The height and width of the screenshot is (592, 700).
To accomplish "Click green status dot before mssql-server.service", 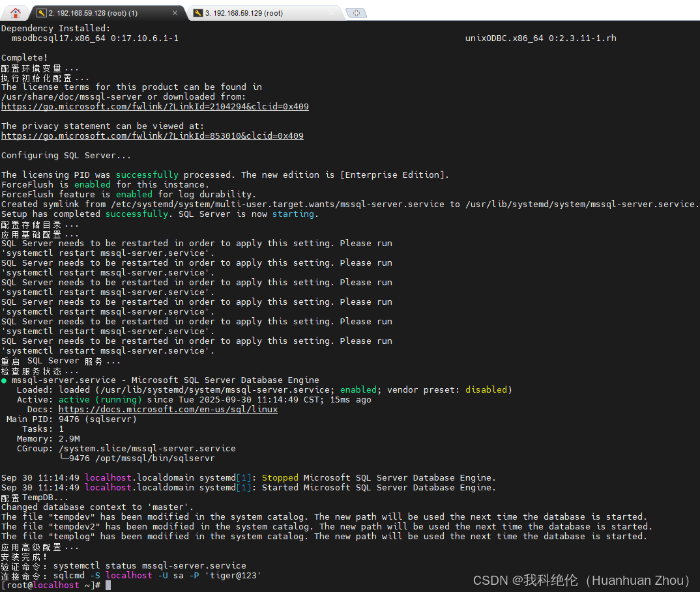I will (4, 380).
